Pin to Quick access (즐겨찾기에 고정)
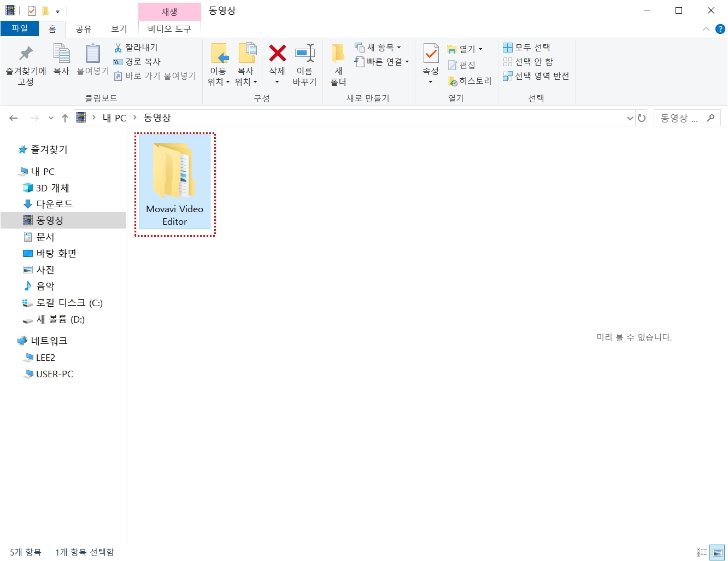The image size is (728, 561). click(x=26, y=66)
